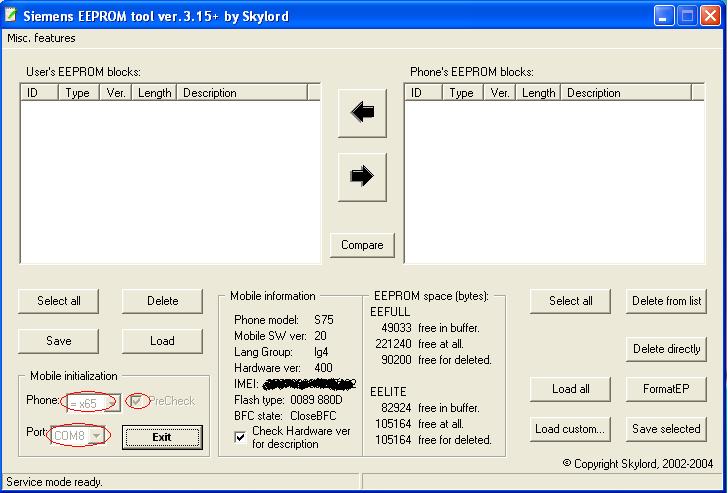Click Select all under Phone's EEPROM blocks
The image size is (728, 493).
coord(571,301)
